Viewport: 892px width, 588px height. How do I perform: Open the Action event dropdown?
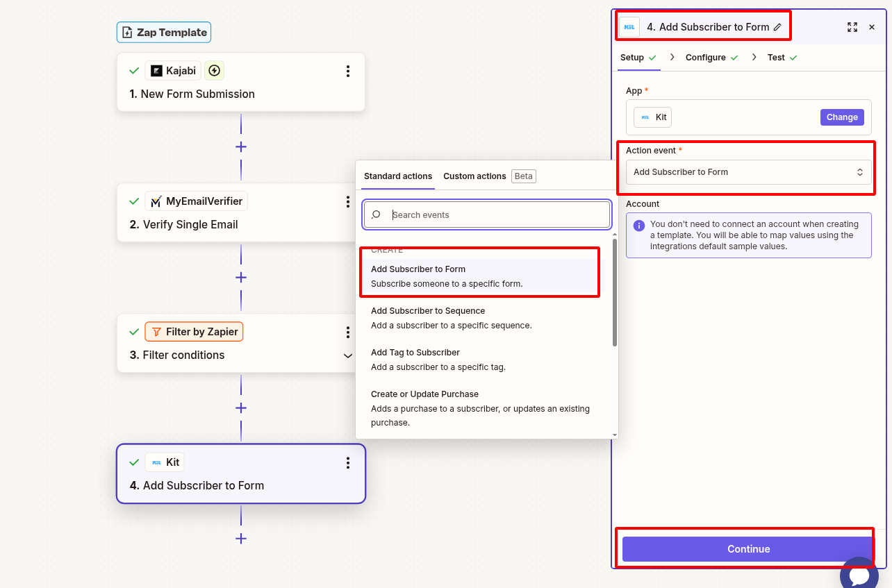pyautogui.click(x=748, y=172)
